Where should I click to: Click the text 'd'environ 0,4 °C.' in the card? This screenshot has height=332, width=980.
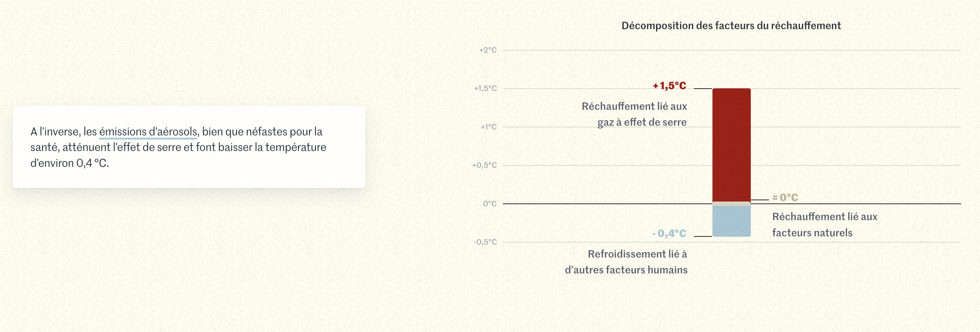[x=70, y=163]
